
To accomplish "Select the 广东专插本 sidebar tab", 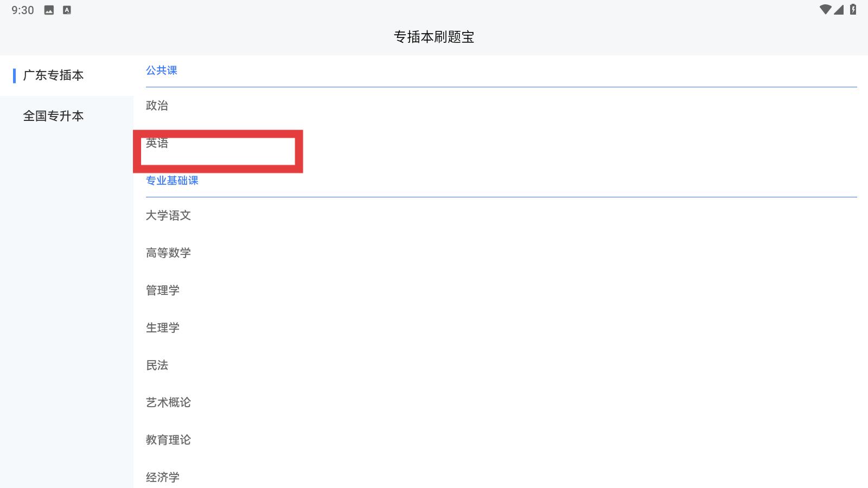I will click(66, 75).
